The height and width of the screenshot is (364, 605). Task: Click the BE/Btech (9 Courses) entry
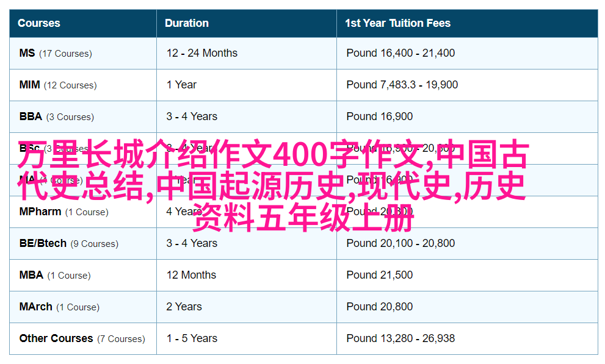click(68, 243)
